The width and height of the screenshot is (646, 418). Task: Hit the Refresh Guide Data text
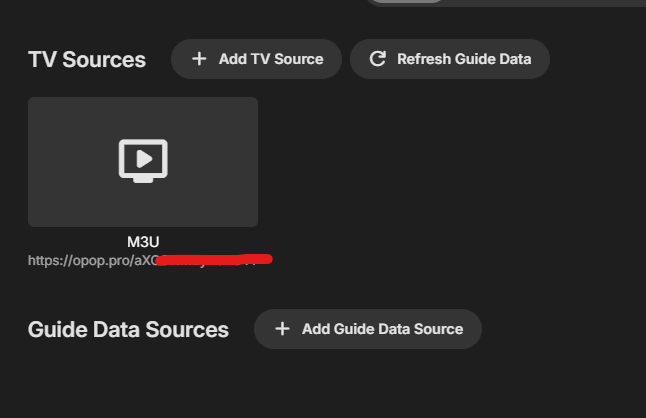click(464, 59)
